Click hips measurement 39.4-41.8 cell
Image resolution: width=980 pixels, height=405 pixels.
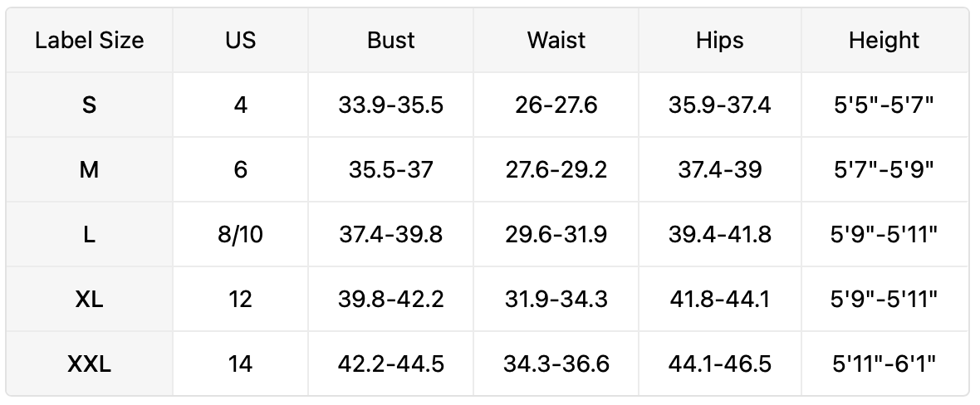point(719,235)
